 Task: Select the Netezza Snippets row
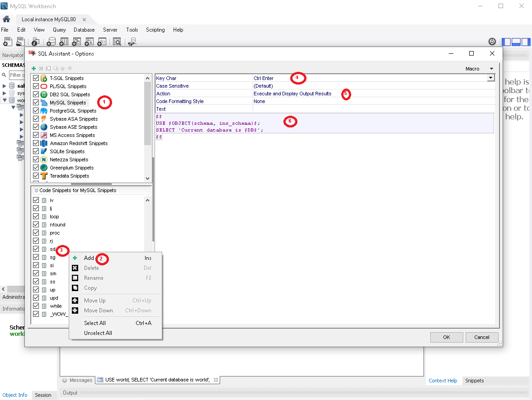click(x=69, y=160)
